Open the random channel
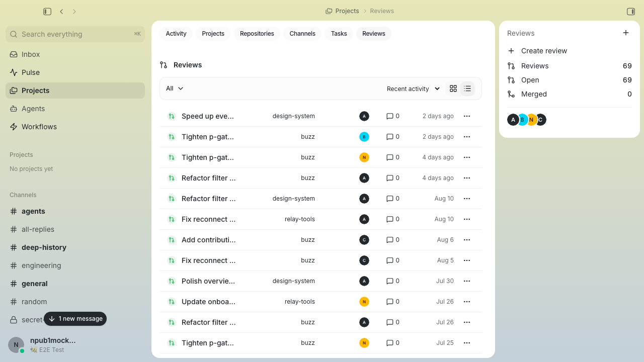 [75, 302]
